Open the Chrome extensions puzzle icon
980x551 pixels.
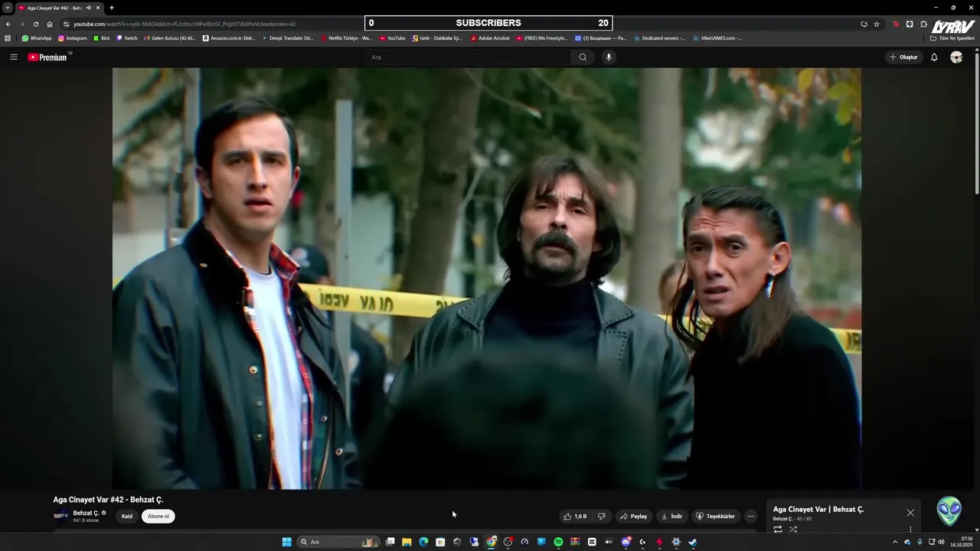pos(923,24)
